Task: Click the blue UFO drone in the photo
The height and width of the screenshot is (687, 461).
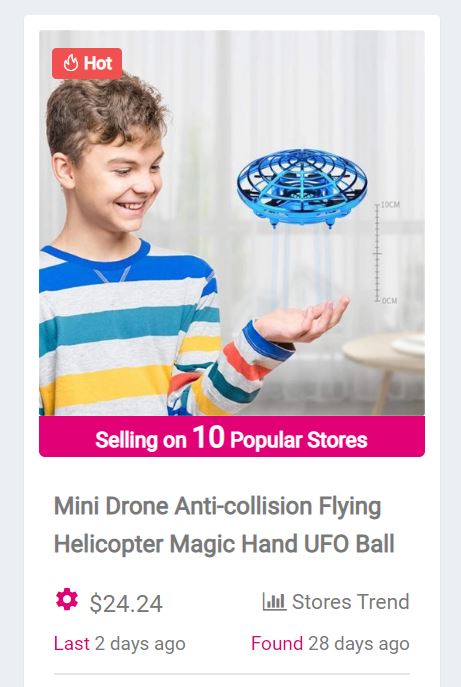Action: [x=302, y=188]
